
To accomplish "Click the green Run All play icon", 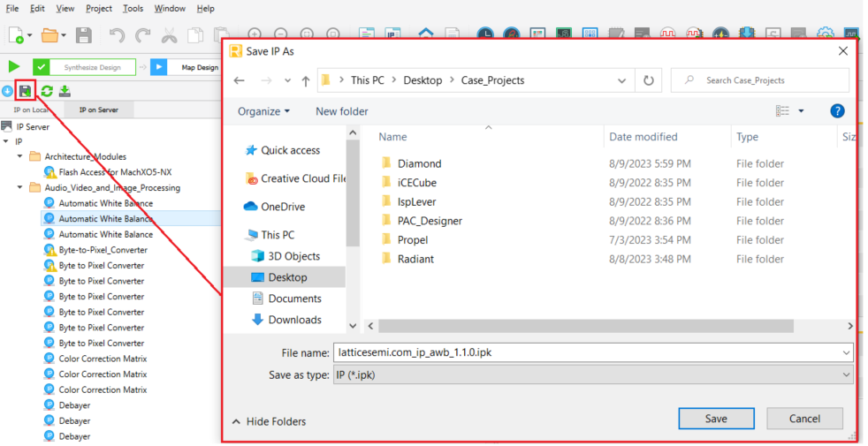I will click(x=14, y=67).
